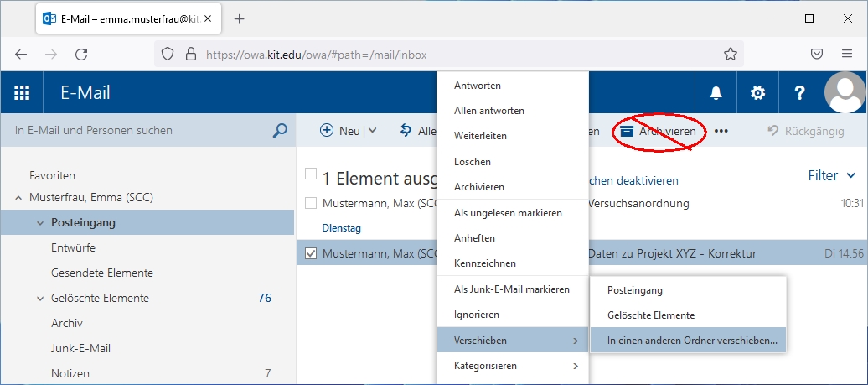Toggle the select all messages checkbox
Screen dimensions: 868x385
tap(311, 174)
